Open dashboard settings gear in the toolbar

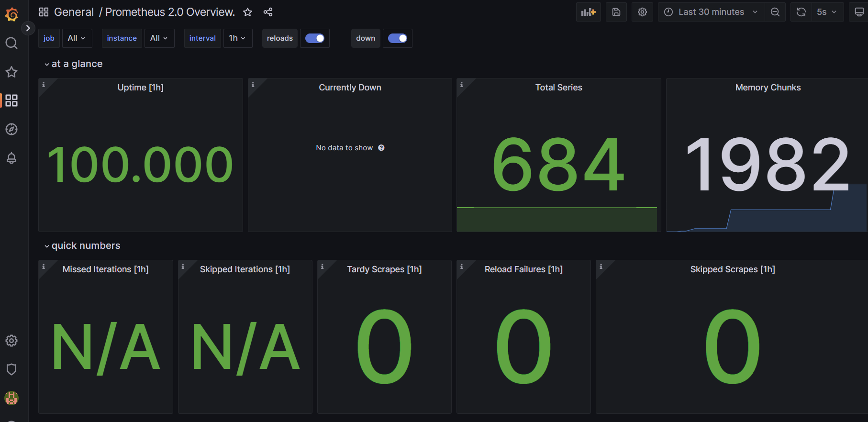coord(642,12)
